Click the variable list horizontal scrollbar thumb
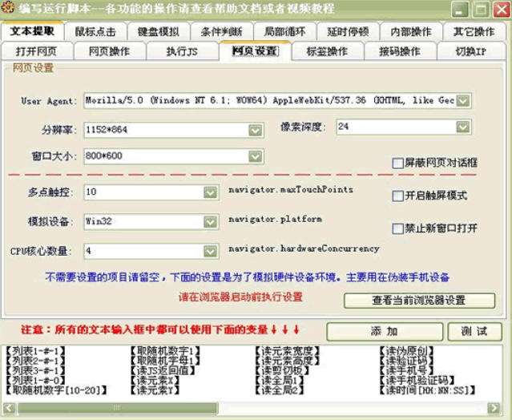 click(x=117, y=408)
